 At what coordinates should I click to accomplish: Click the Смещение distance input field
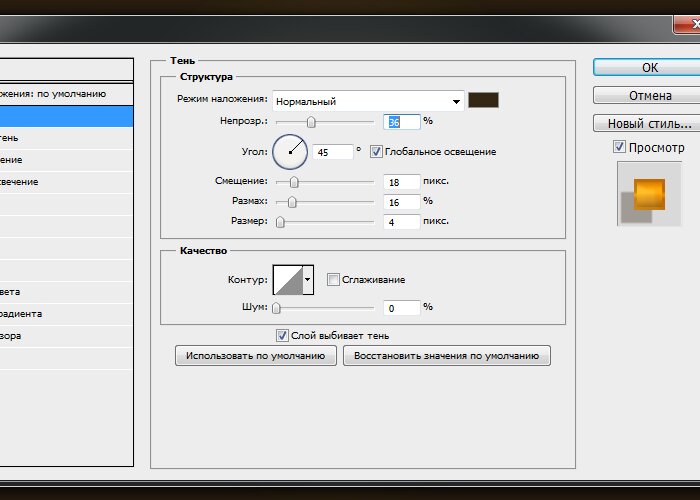[400, 182]
